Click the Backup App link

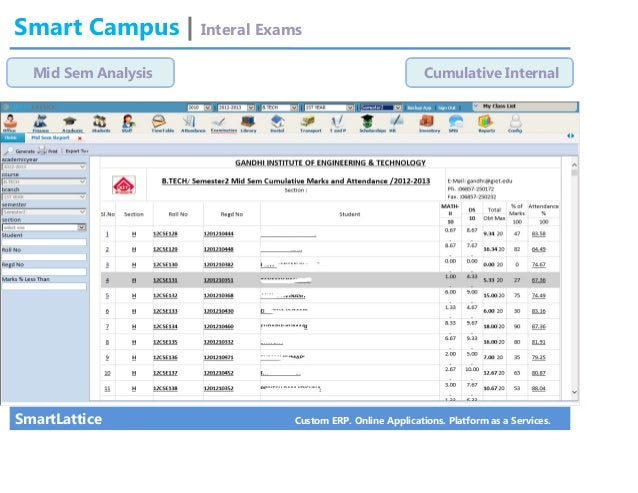coord(419,108)
